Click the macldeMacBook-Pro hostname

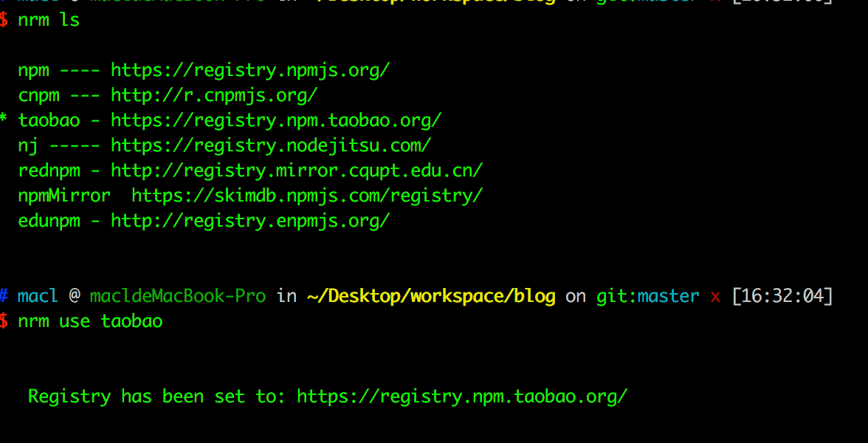click(x=177, y=297)
